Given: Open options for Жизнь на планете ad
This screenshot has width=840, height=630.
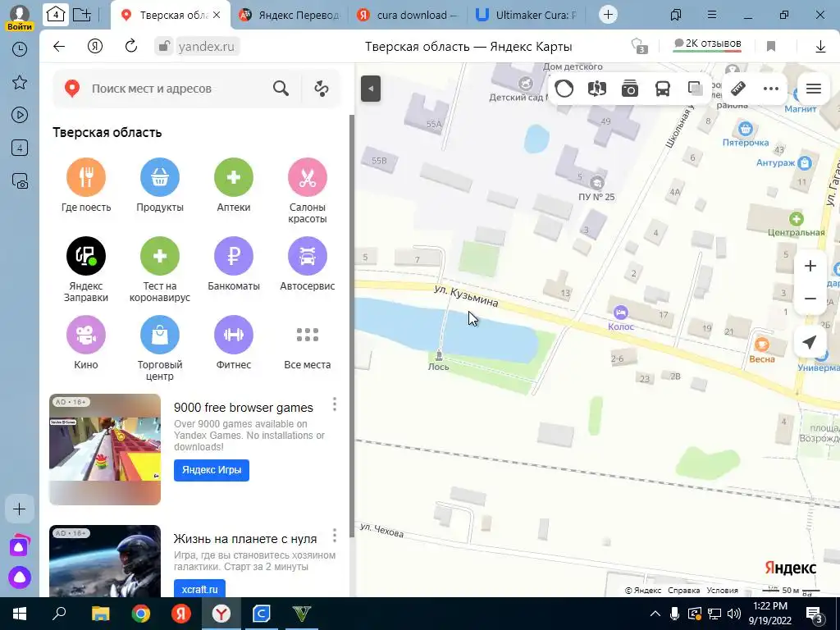Looking at the screenshot, I should (x=335, y=535).
